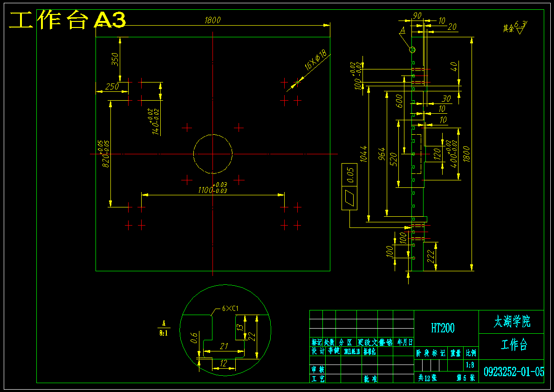554x392 pixels.
Task: Click the "分区" header cell
Action: pyautogui.click(x=346, y=342)
